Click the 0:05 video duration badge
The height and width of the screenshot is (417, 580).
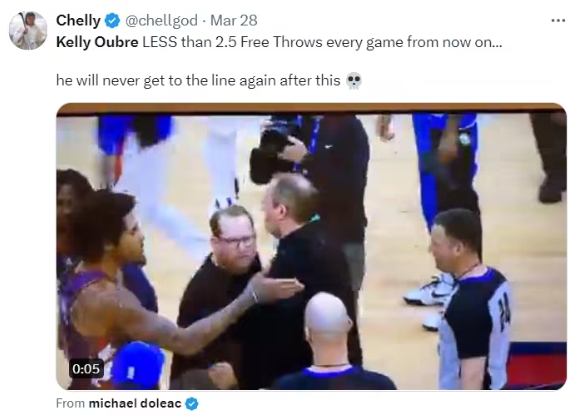coord(86,369)
